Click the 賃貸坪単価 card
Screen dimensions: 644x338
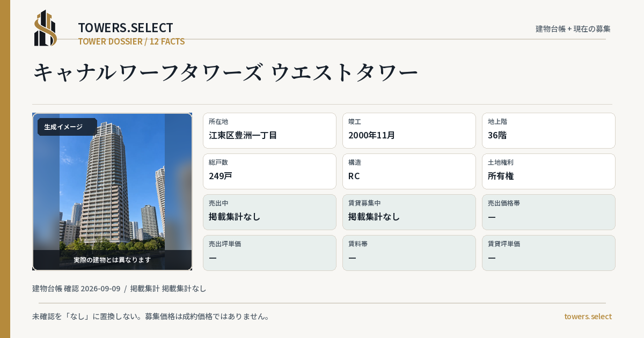(x=548, y=253)
